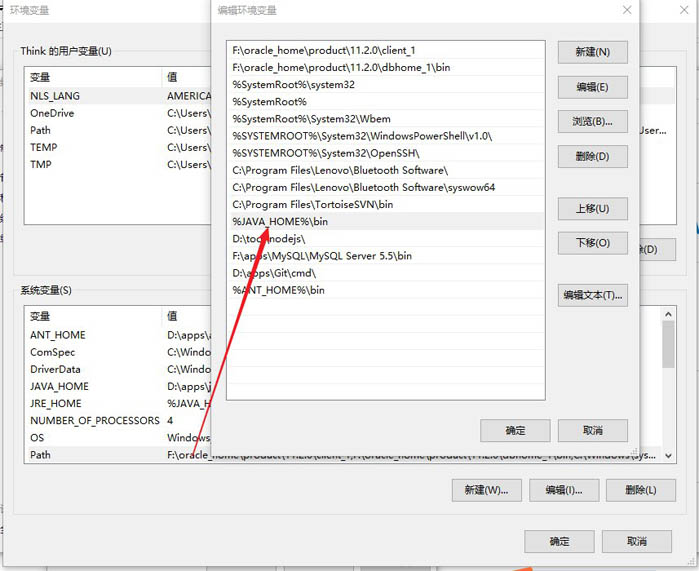Select %JAVA_HOME%\bin path entry
699x571 pixels.
click(386, 222)
